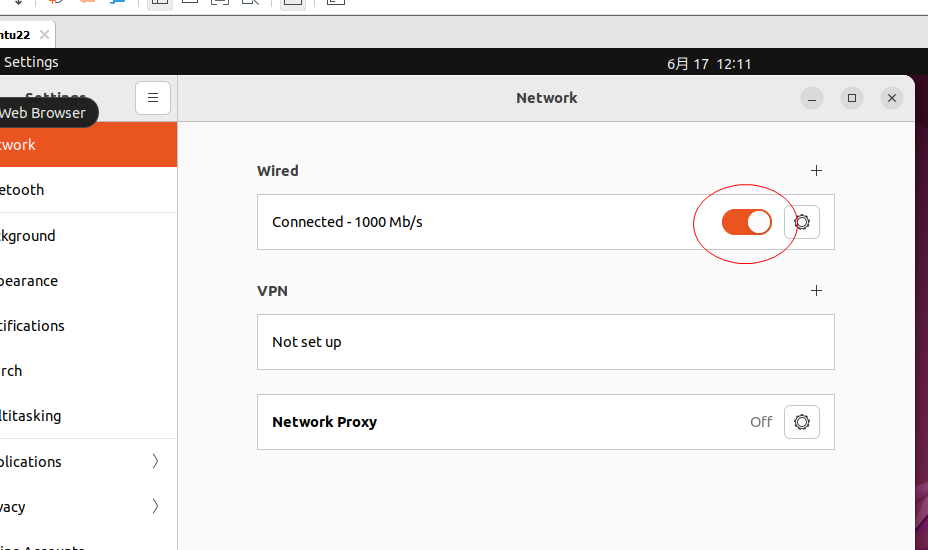Close the Network settings window

point(892,98)
